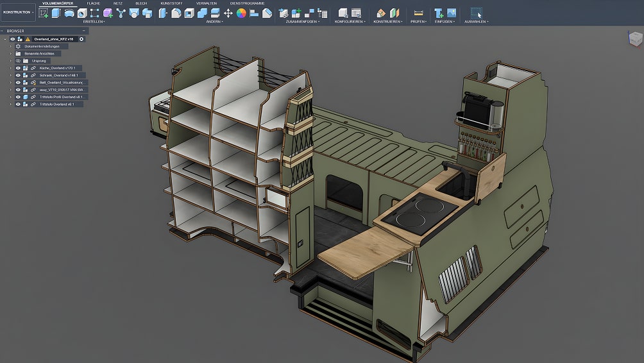644x363 pixels.
Task: Select the Revolve tool icon
Action: pyautogui.click(x=69, y=13)
